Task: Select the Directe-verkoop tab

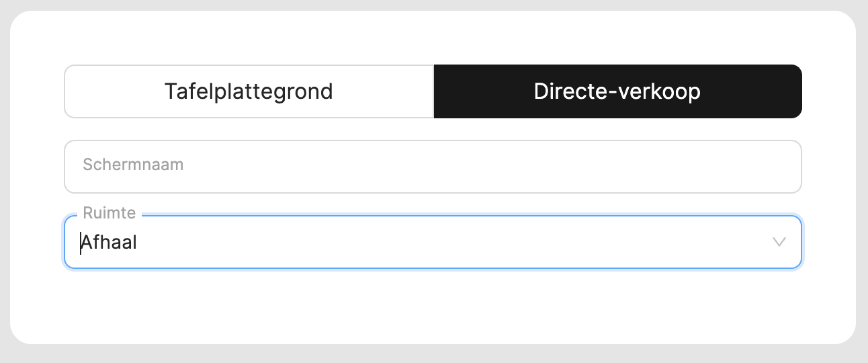Action: (x=617, y=91)
